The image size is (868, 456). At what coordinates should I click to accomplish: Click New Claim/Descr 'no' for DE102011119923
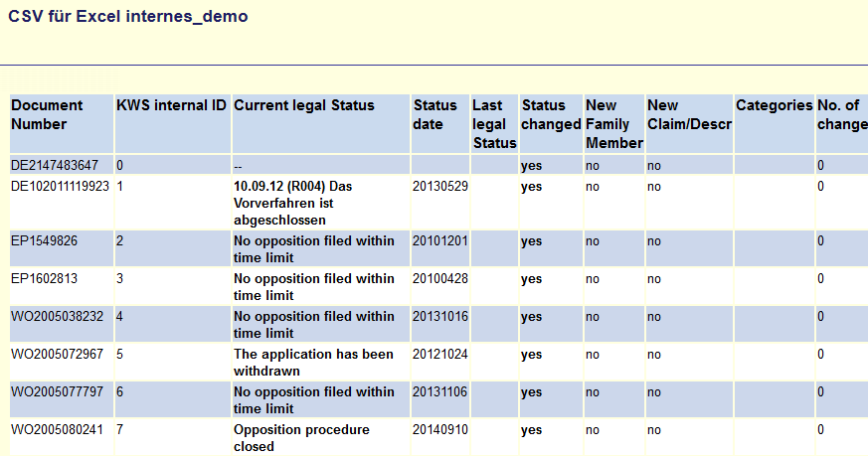(x=654, y=187)
